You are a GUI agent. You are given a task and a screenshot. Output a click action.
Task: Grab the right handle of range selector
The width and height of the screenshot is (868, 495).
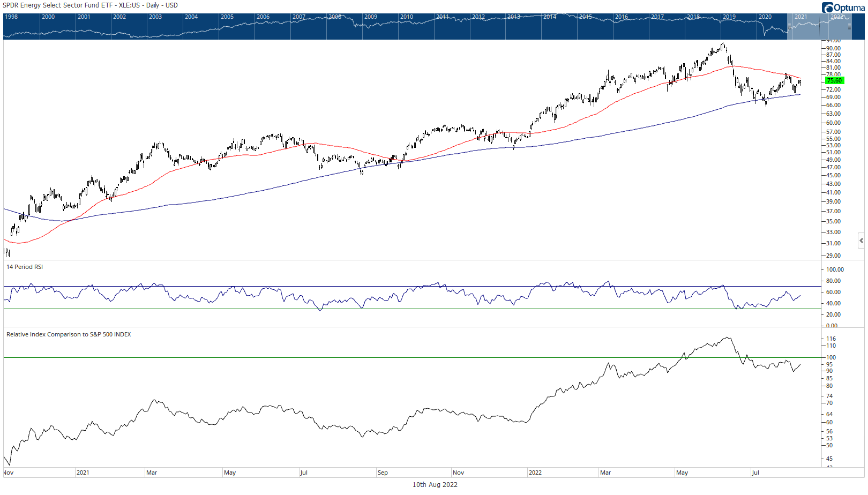[850, 26]
